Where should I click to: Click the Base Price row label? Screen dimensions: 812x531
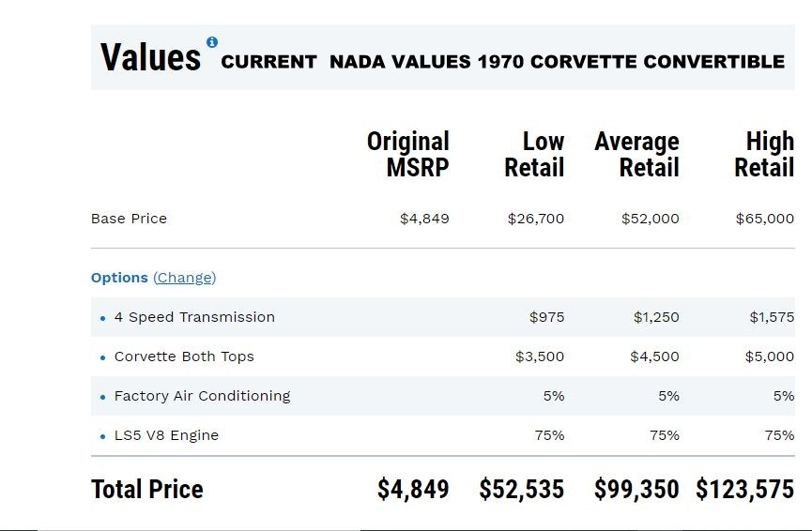(129, 219)
